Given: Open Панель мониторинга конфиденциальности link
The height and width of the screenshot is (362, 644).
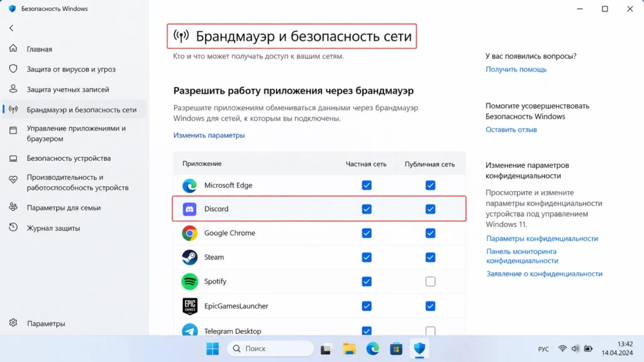Looking at the screenshot, I should point(522,256).
